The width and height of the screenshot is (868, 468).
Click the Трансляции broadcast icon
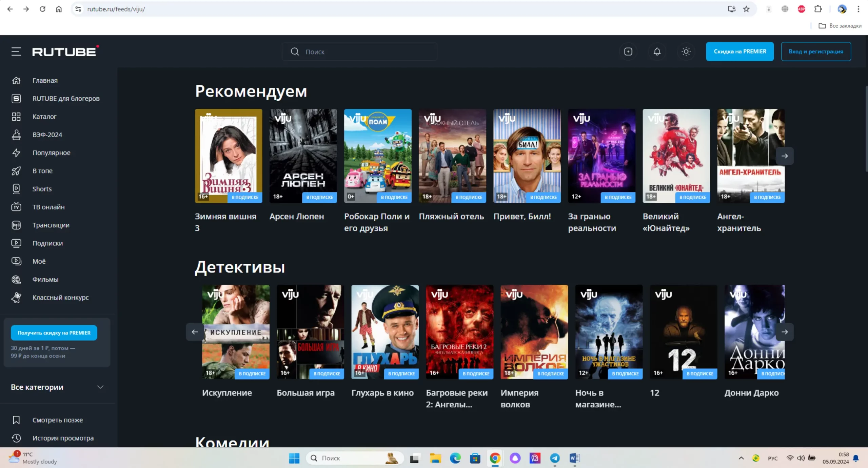(x=16, y=225)
